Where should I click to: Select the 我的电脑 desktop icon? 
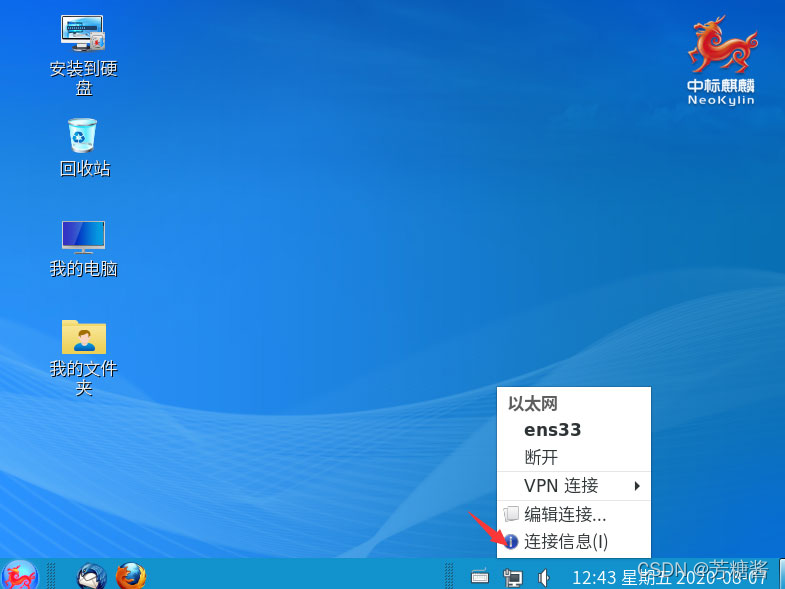(83, 249)
